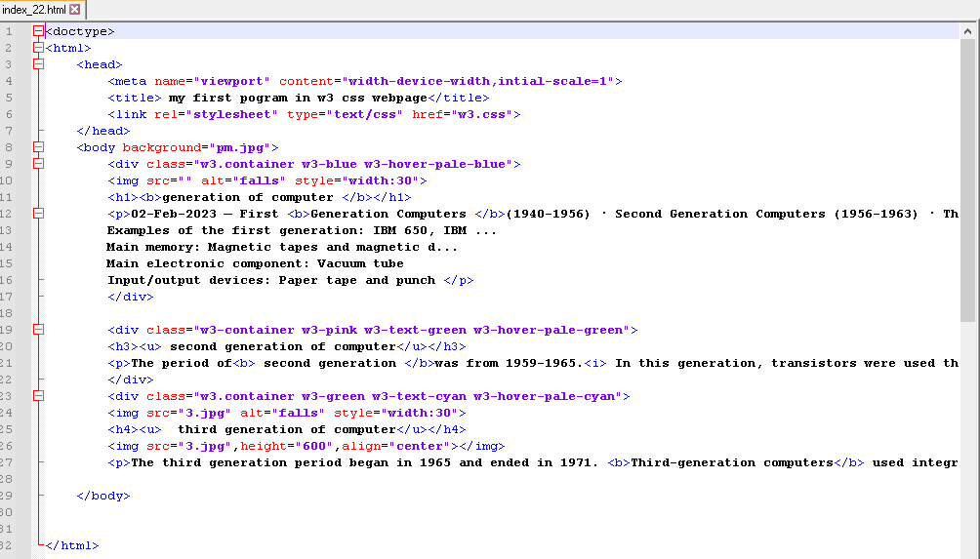This screenshot has height=559, width=980.
Task: Select the index_22.html file tab
Action: (34, 10)
